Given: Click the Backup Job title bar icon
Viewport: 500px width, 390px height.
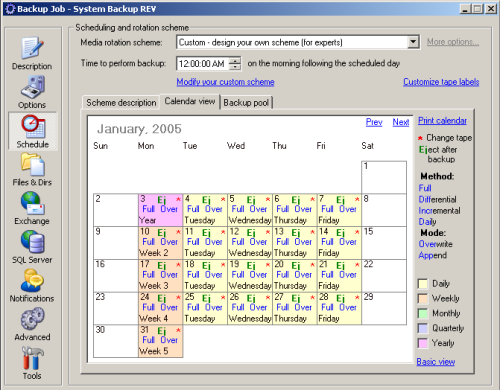Looking at the screenshot, I should 10,9.
